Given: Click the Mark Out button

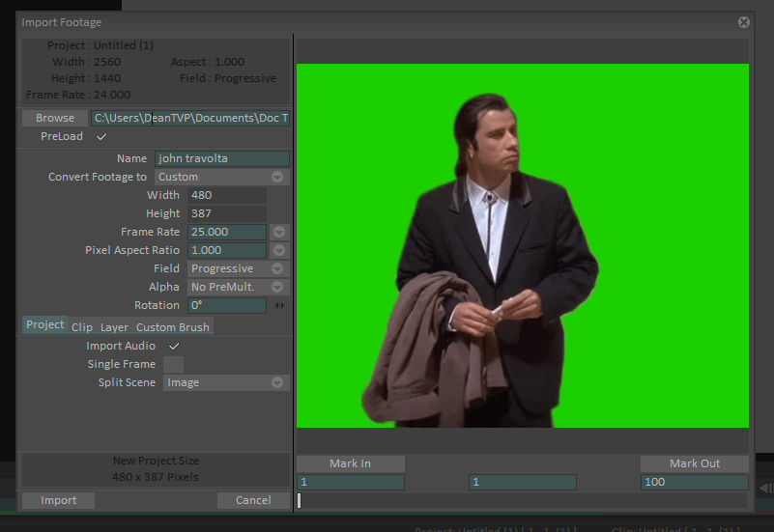Looking at the screenshot, I should pyautogui.click(x=695, y=463).
